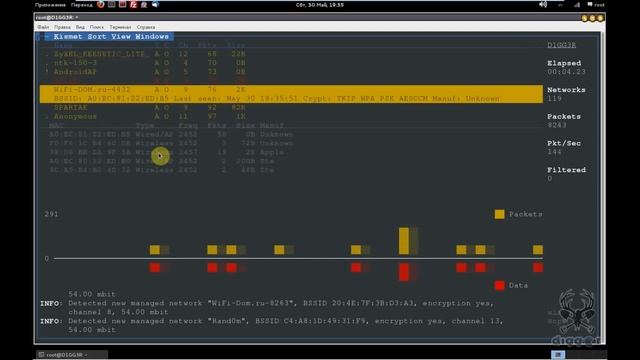Open the Sort menu in Kismet
The image size is (640, 360).
[97, 36]
